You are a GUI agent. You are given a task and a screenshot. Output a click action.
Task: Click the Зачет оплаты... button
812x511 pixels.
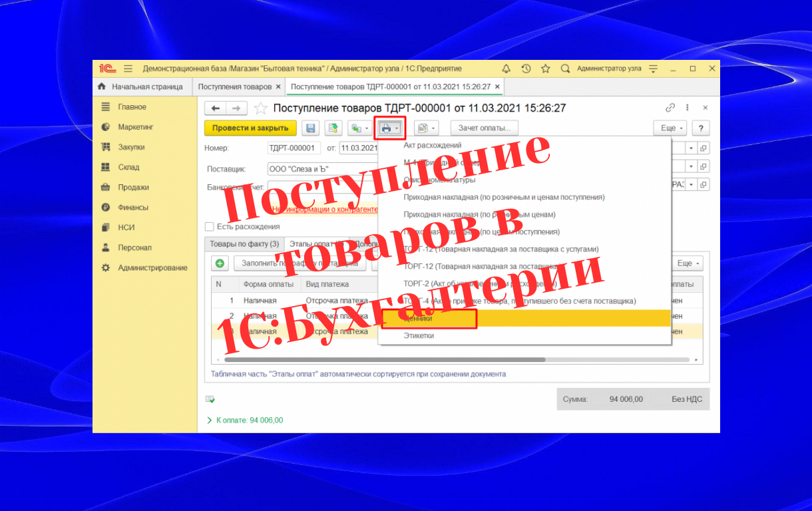(484, 128)
